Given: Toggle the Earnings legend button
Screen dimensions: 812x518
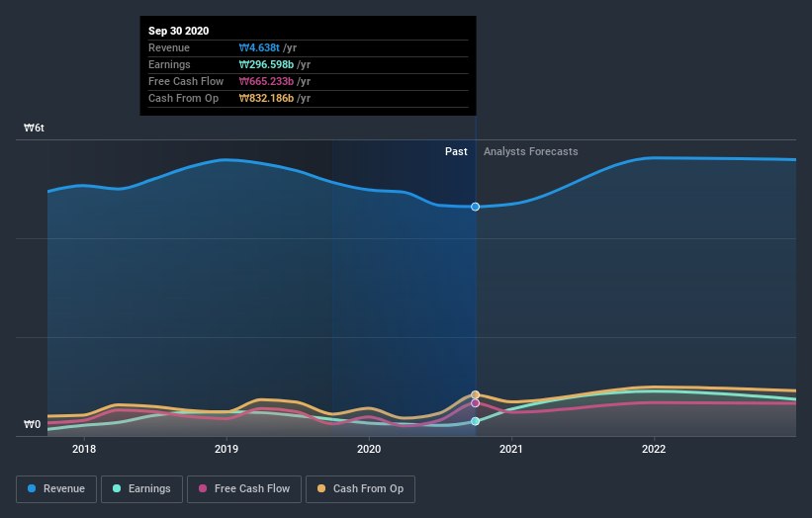Looking at the screenshot, I should tap(141, 489).
